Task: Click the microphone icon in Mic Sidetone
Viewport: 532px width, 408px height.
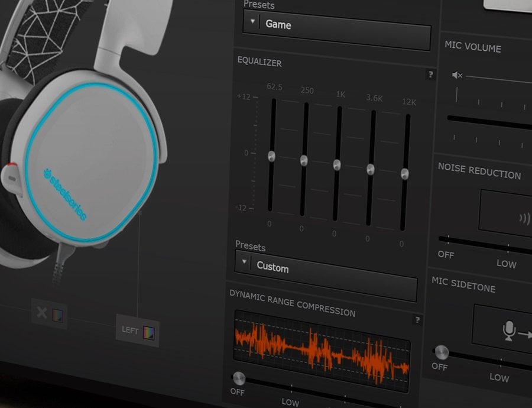Action: click(508, 331)
